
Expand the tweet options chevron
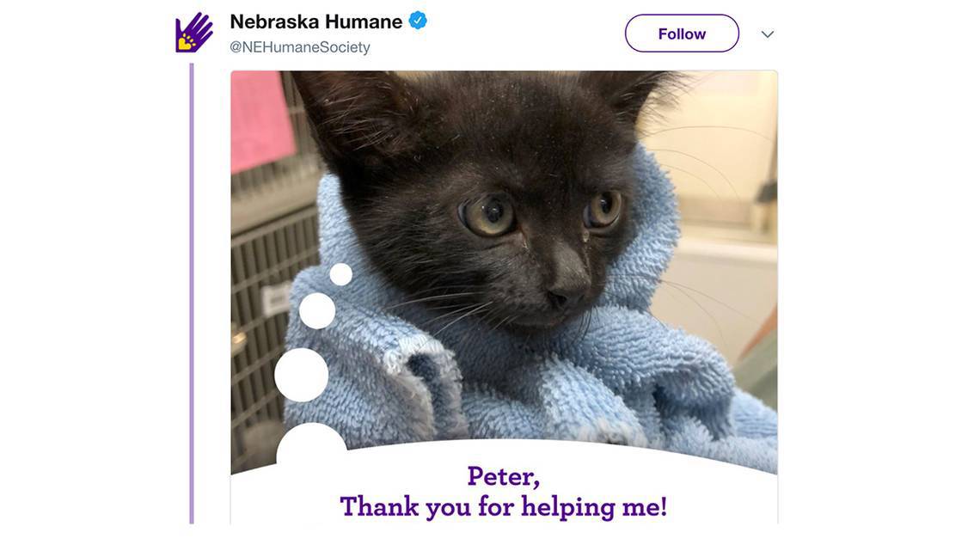(x=768, y=34)
